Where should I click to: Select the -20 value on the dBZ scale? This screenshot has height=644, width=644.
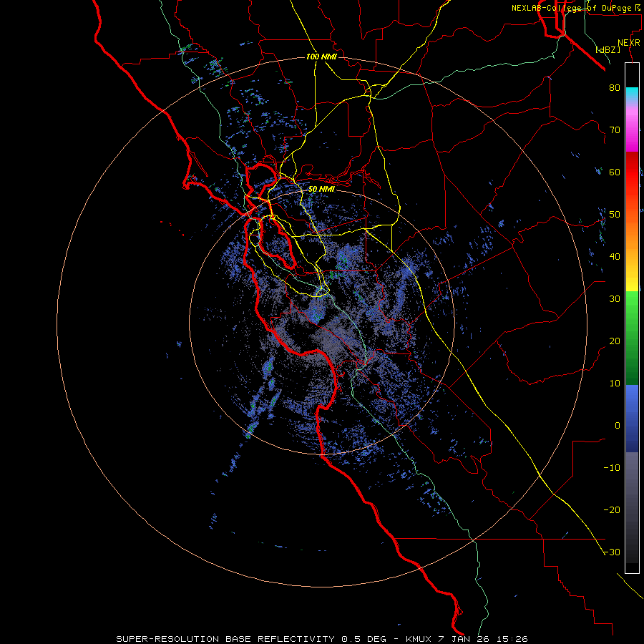click(612, 510)
